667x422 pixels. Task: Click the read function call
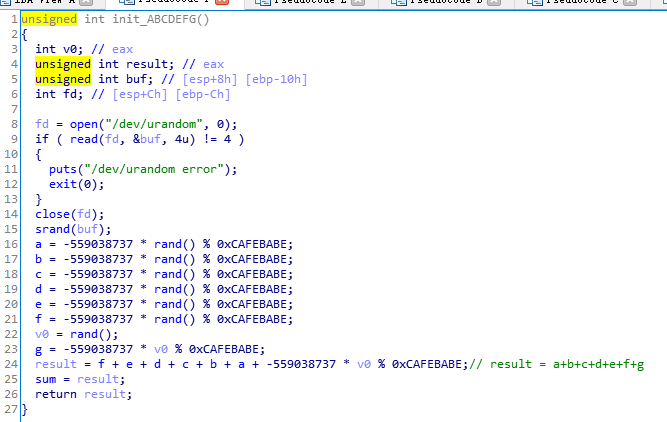[x=84, y=139]
